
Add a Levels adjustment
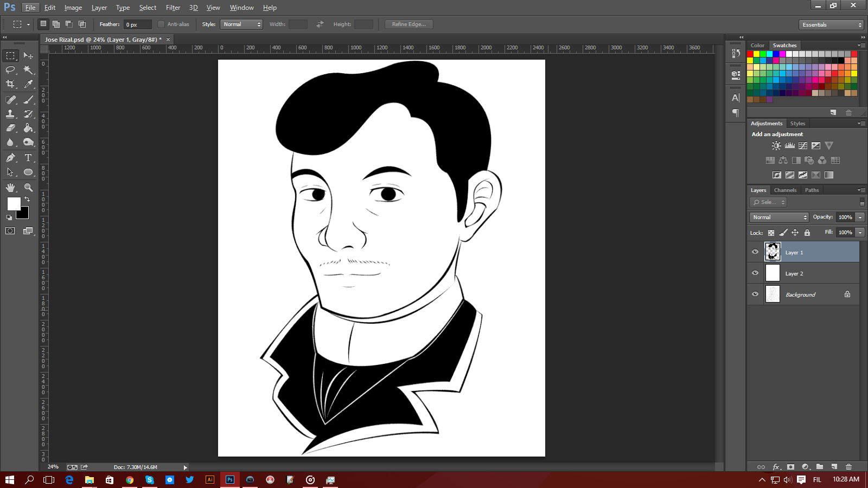point(790,145)
